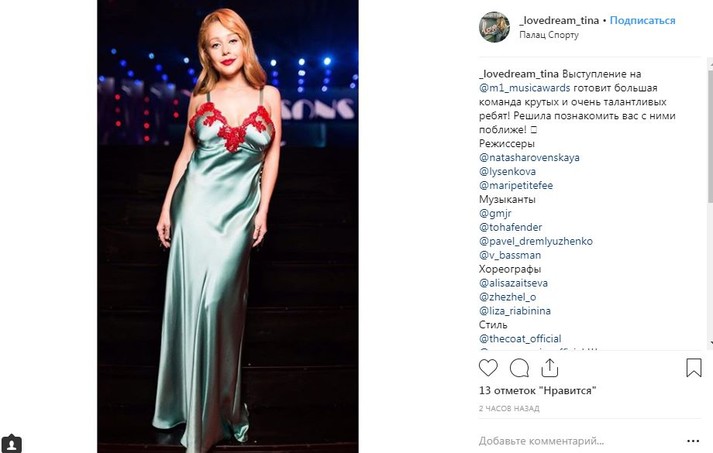The height and width of the screenshot is (453, 713).
Task: Click the caption scrollbar down arrow
Action: click(x=709, y=343)
